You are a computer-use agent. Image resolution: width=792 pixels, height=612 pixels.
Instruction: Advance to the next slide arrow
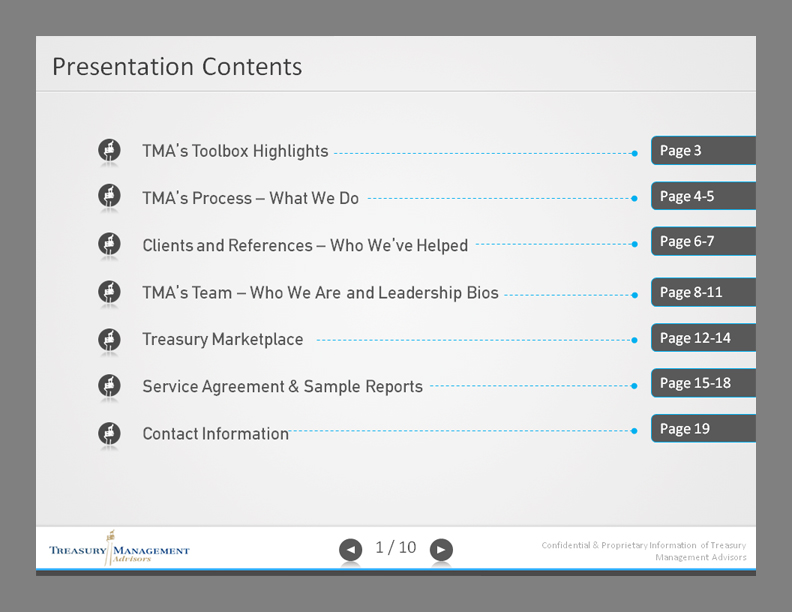click(441, 549)
